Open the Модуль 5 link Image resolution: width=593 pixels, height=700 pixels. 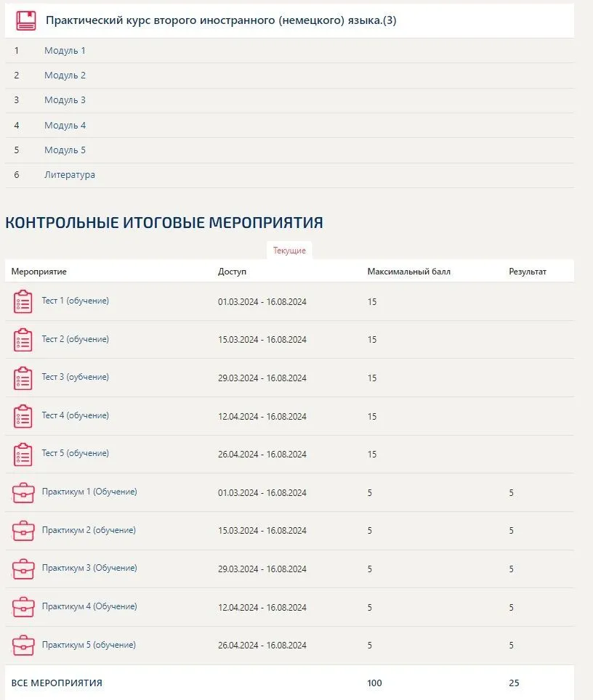coord(65,150)
